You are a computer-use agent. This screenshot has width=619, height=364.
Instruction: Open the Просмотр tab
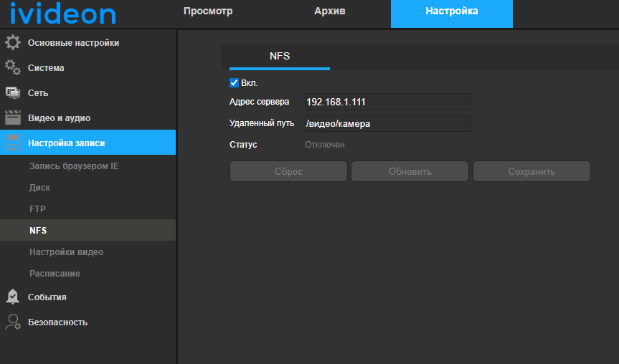tap(208, 11)
